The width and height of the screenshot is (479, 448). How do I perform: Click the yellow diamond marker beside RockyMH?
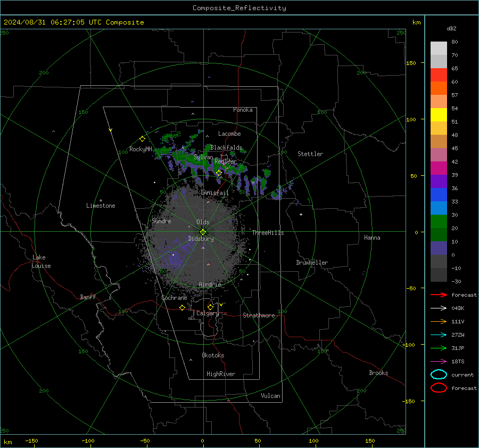(x=142, y=139)
